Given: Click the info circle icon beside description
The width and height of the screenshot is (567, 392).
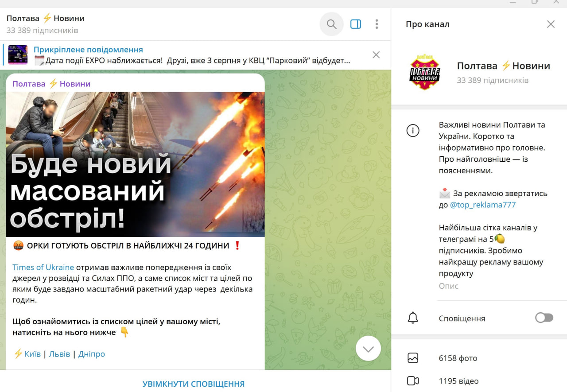Looking at the screenshot, I should pos(413,131).
